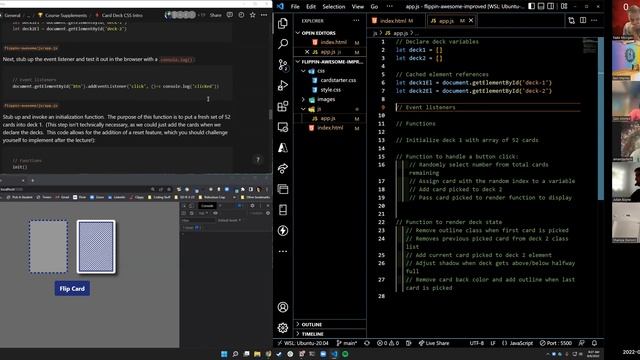Image resolution: width=640 pixels, height=360 pixels.
Task: Show additional activity bar views via ellipsis
Action: [x=283, y=251]
